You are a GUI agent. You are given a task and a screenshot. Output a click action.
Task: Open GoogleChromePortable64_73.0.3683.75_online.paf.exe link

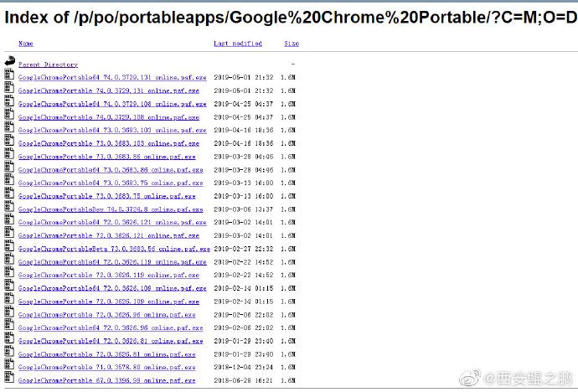(x=111, y=183)
